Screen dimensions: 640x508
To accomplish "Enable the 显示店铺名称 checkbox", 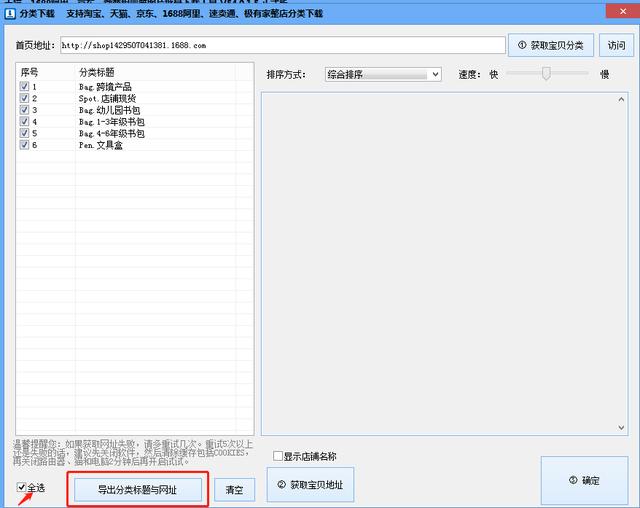I will [x=278, y=456].
